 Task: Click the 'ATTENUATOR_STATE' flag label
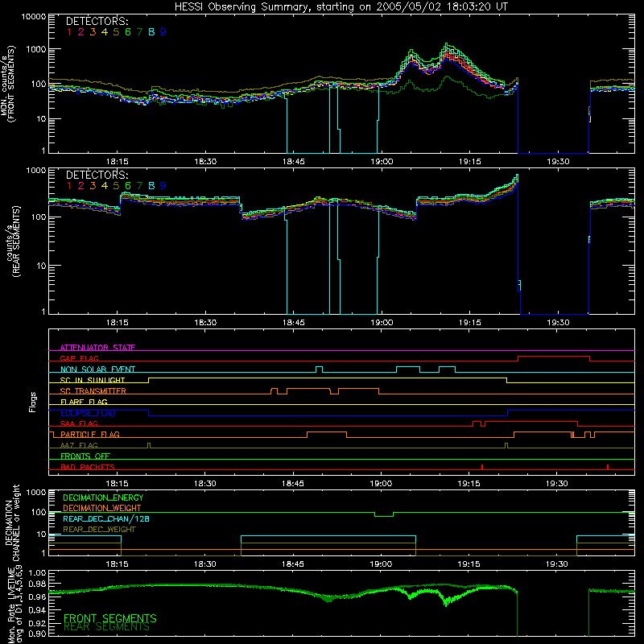tap(97, 348)
